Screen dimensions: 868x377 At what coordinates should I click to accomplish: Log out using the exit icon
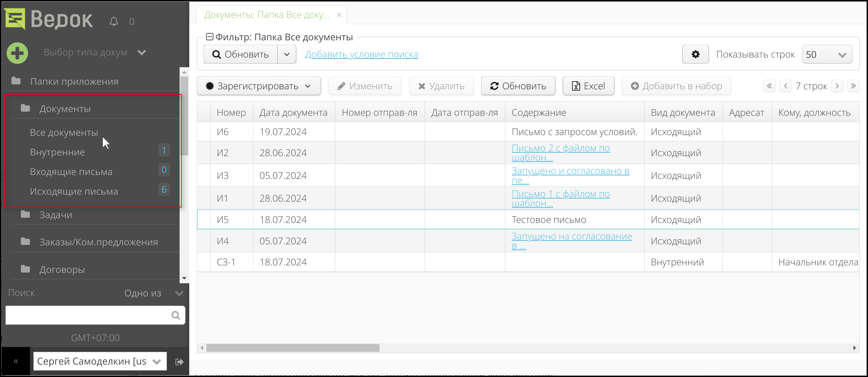click(179, 361)
